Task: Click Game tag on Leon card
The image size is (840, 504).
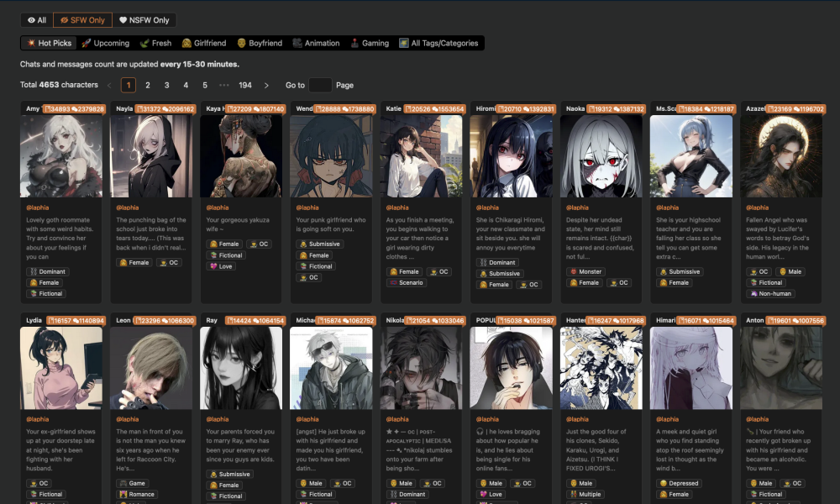Action: point(133,483)
